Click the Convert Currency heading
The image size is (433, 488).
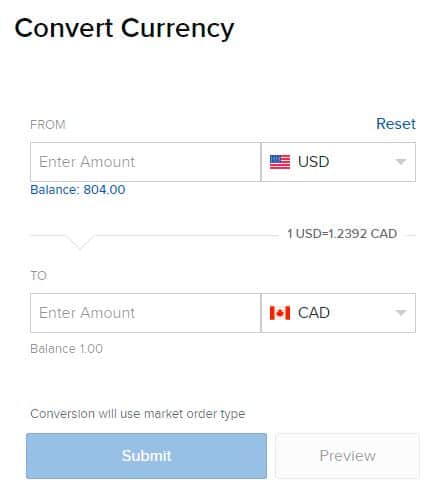point(124,29)
